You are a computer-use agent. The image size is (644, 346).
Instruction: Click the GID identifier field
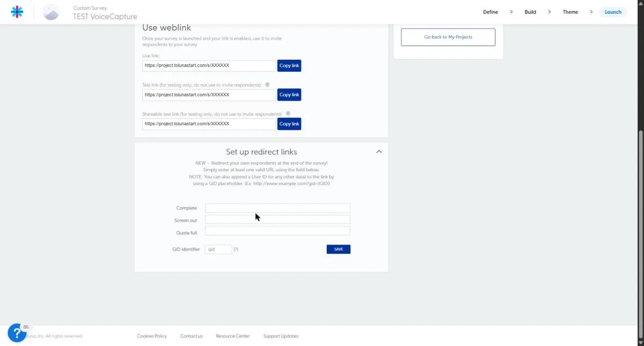click(x=218, y=249)
